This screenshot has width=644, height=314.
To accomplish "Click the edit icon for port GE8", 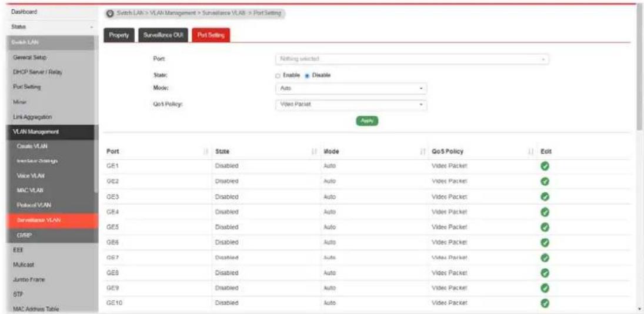I will click(x=545, y=273).
